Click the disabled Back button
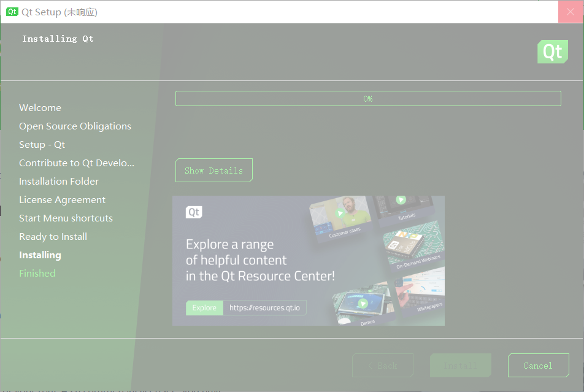Viewport: 584px width, 392px height. 383,365
